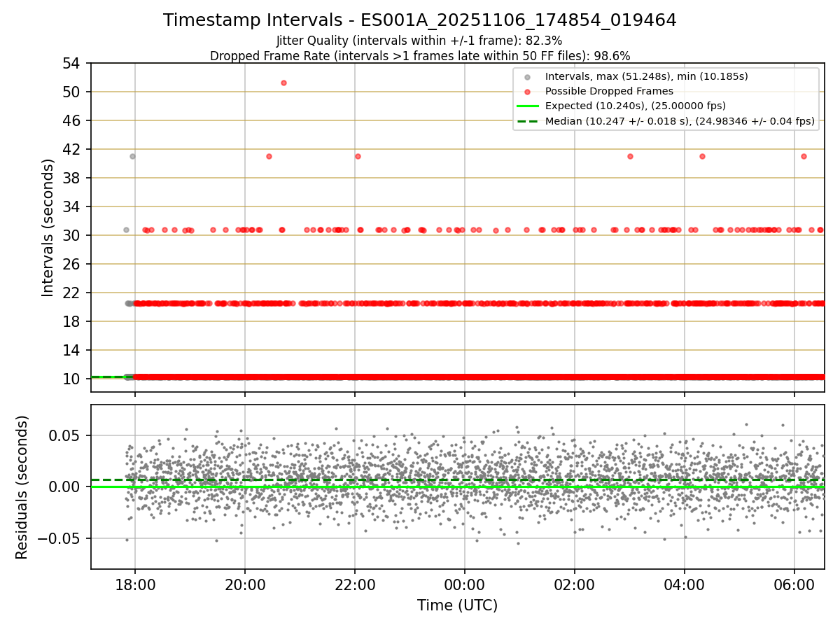Image resolution: width=840 pixels, height=630 pixels.
Task: Click the red 41-second point just after 22:00
Action: point(358,156)
